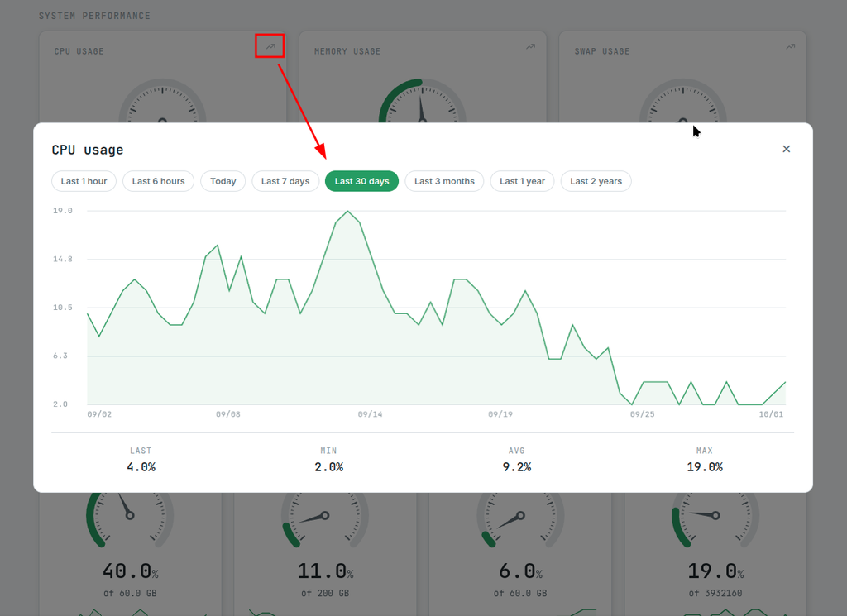Click the 09/14 date label on chart
The width and height of the screenshot is (847, 616).
point(370,414)
